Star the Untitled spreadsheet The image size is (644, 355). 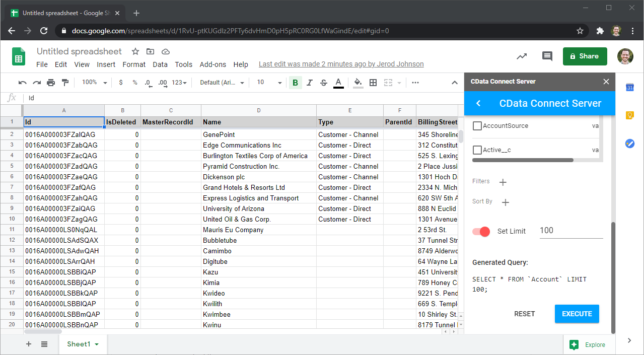tap(135, 51)
